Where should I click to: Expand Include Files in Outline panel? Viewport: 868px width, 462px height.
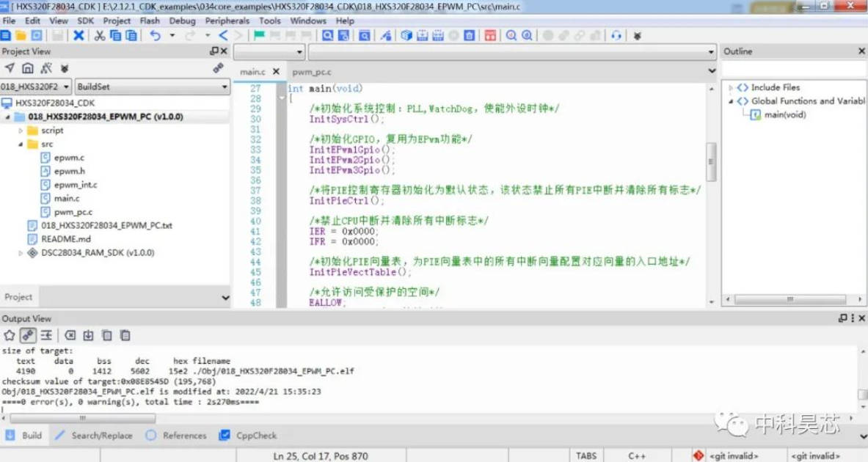click(731, 87)
